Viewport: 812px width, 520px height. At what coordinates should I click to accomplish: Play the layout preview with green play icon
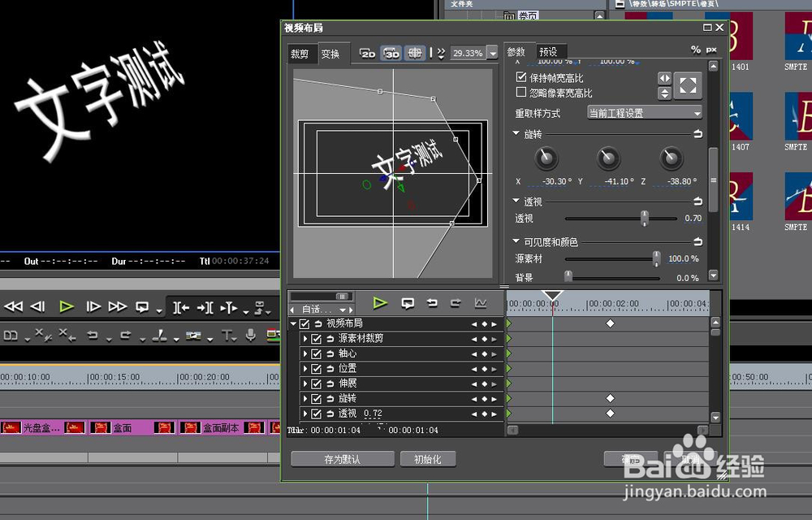pos(380,303)
